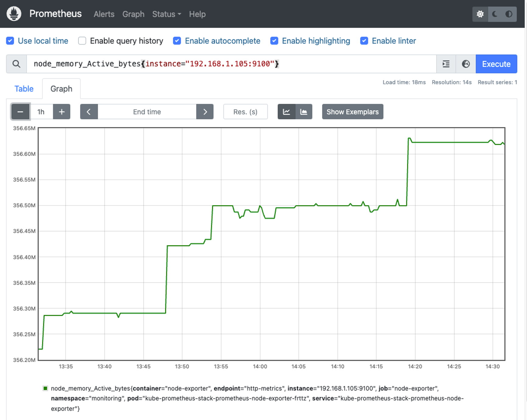Switch to the Table tab
The width and height of the screenshot is (527, 420).
click(x=24, y=89)
